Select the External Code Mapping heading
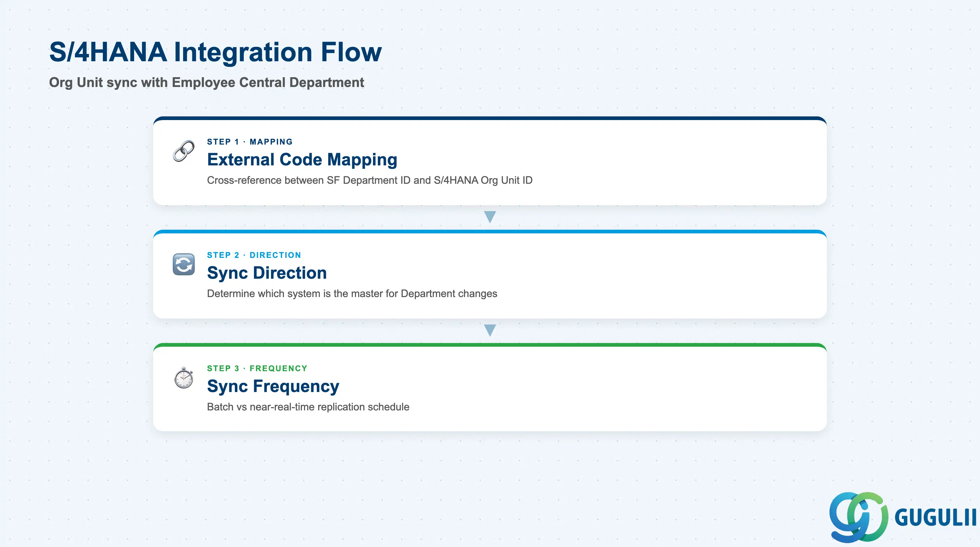980x547 pixels. point(302,159)
